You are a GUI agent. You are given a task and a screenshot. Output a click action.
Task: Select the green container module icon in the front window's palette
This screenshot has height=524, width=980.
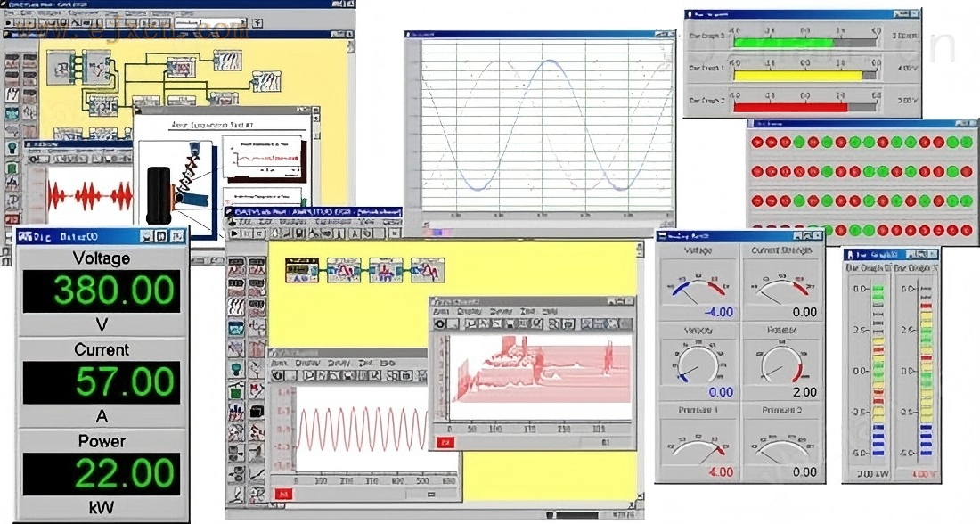tap(236, 391)
